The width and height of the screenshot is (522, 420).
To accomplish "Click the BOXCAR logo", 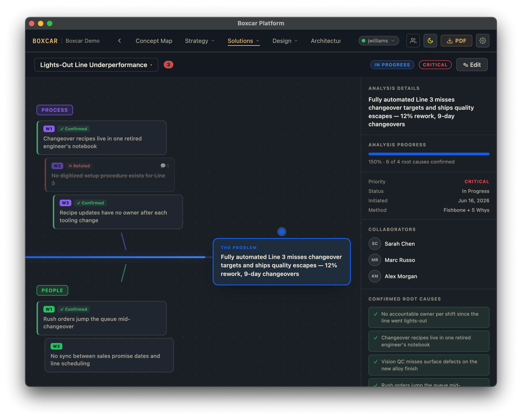I will [45, 41].
